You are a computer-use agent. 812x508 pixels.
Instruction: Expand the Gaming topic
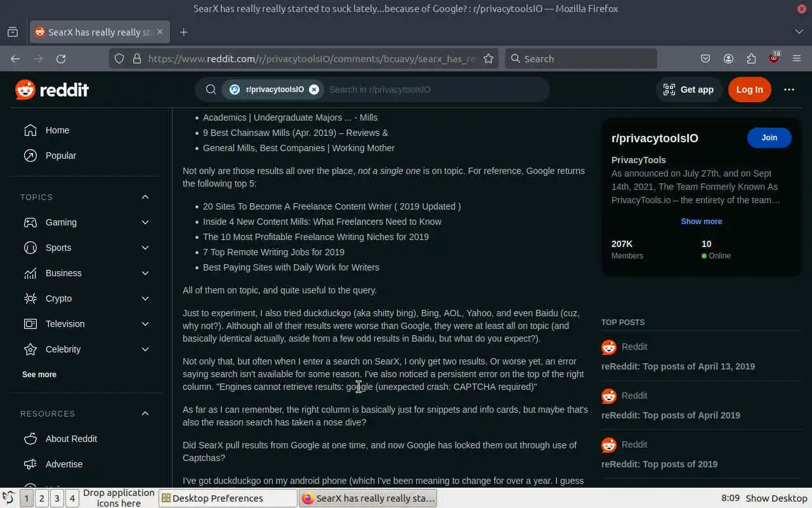click(x=145, y=222)
